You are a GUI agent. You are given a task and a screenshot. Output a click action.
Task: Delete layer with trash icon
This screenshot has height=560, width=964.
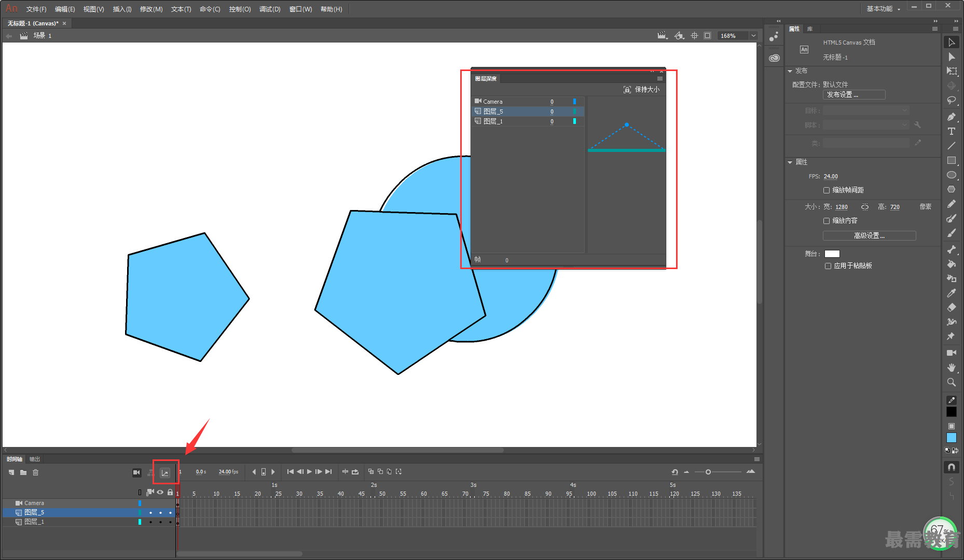coord(36,472)
